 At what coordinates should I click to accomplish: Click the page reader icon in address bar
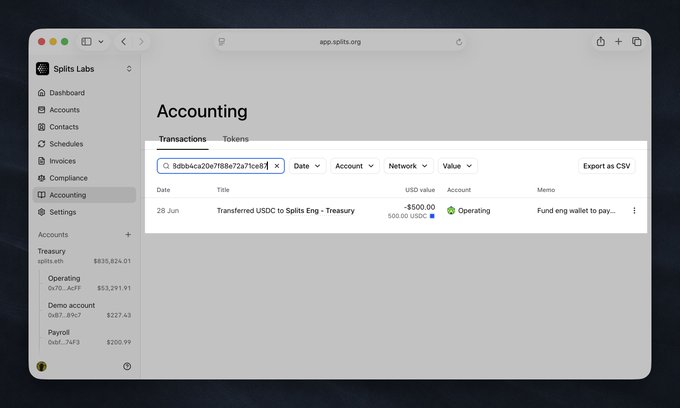point(222,42)
